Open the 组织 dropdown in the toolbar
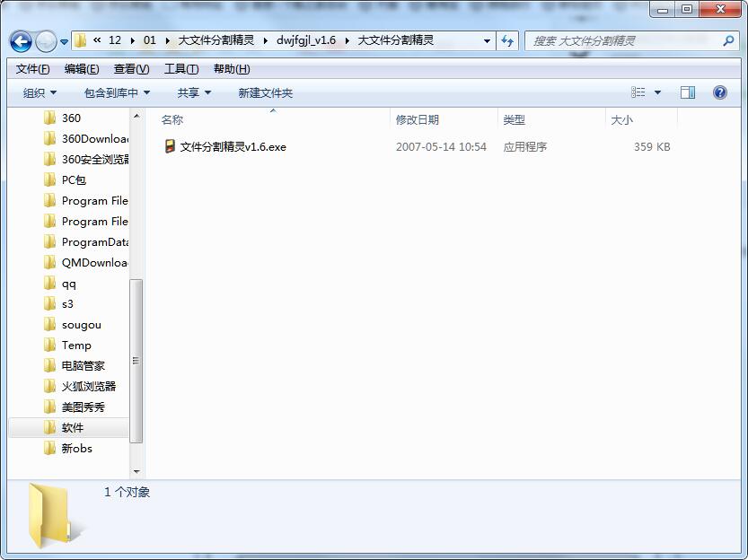This screenshot has height=560, width=748. pyautogui.click(x=40, y=93)
